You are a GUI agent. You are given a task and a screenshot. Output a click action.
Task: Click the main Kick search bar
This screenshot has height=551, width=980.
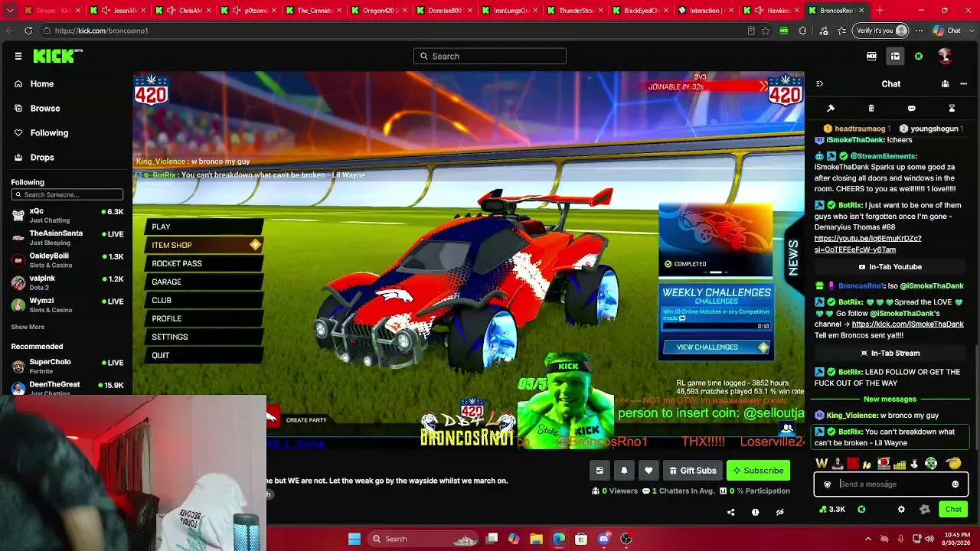(490, 56)
